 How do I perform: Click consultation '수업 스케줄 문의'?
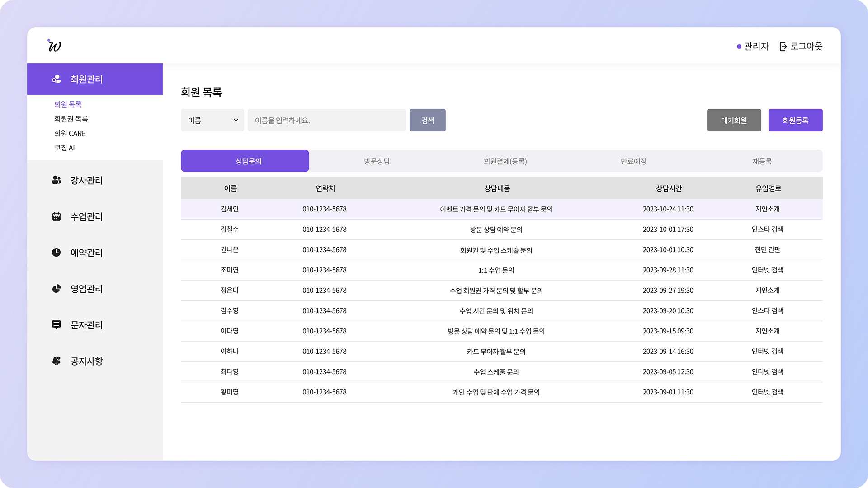coord(496,372)
